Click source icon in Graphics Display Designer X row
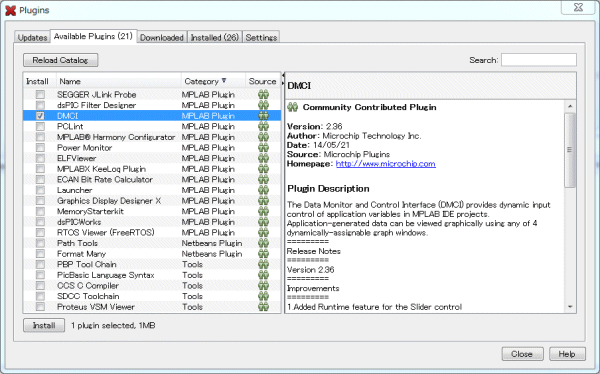Image resolution: width=600 pixels, height=374 pixels. (263, 201)
